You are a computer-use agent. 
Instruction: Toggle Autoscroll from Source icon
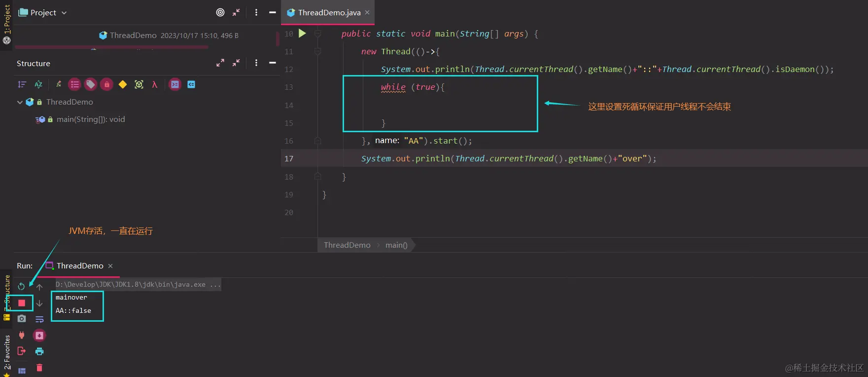coord(191,84)
